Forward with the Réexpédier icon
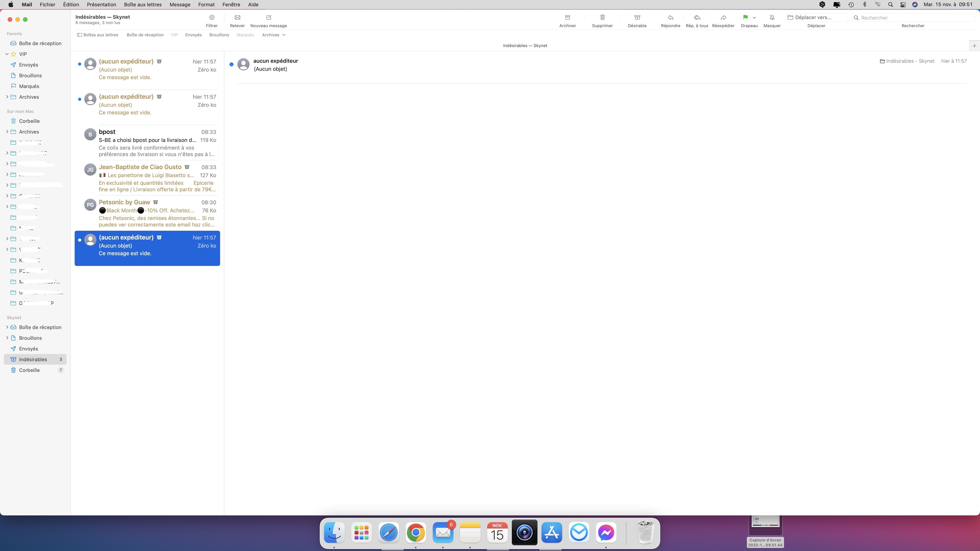 coord(723,17)
